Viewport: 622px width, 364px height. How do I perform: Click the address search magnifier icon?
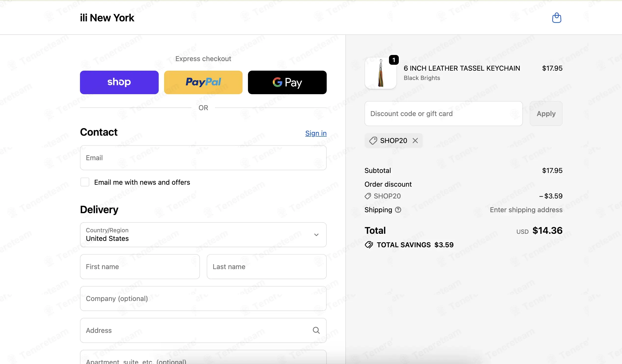316,330
